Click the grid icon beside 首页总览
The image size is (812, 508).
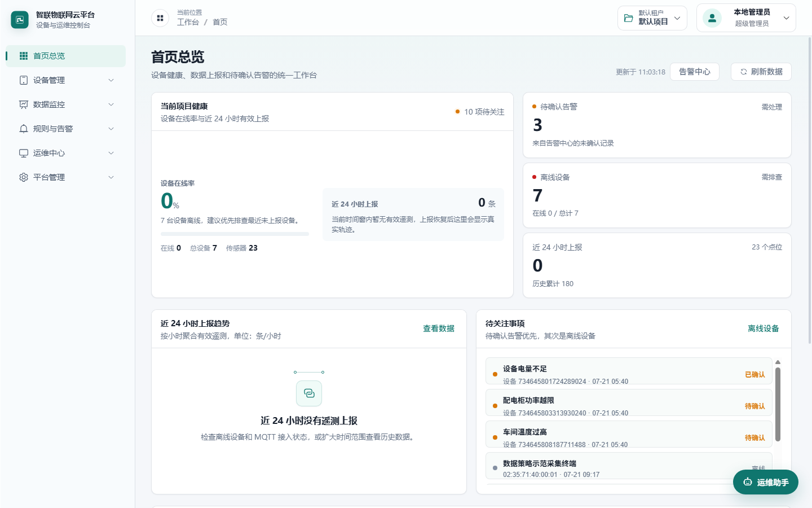click(24, 56)
